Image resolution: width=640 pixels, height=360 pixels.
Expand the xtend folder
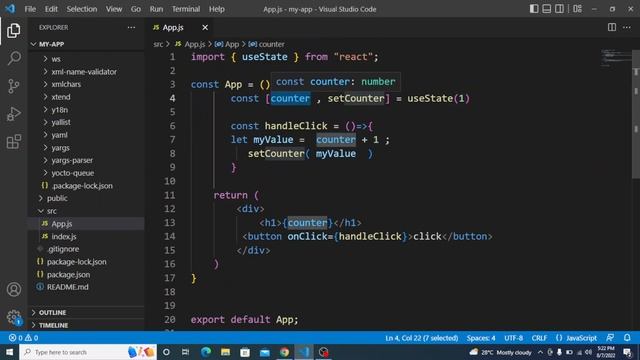point(87,97)
